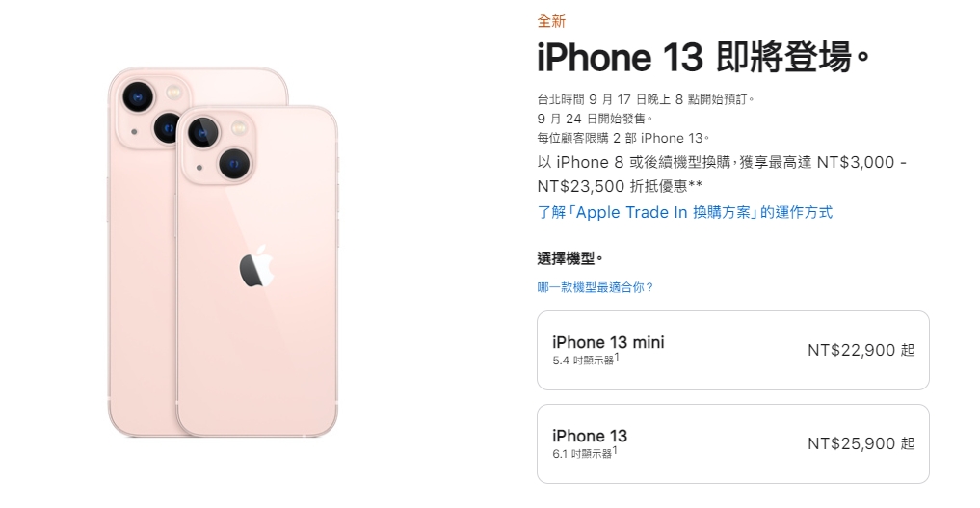Select the iPhone 13 mini model option

point(733,351)
